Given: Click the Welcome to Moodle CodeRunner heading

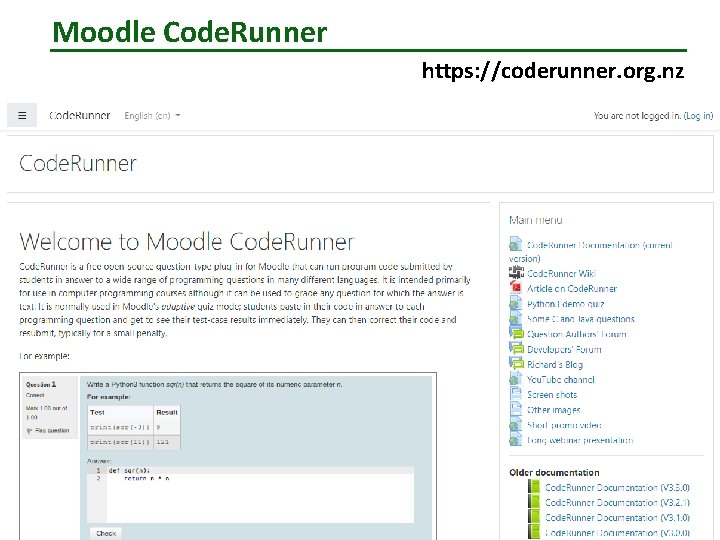Looking at the screenshot, I should click(x=187, y=242).
